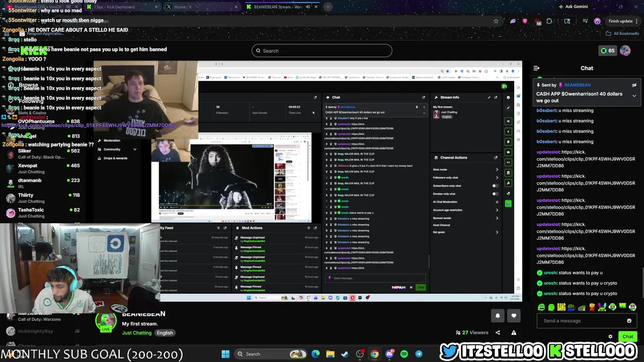644x362 pixels.
Task: Open Thiirty's channel in sidebar
Action: pos(43,198)
